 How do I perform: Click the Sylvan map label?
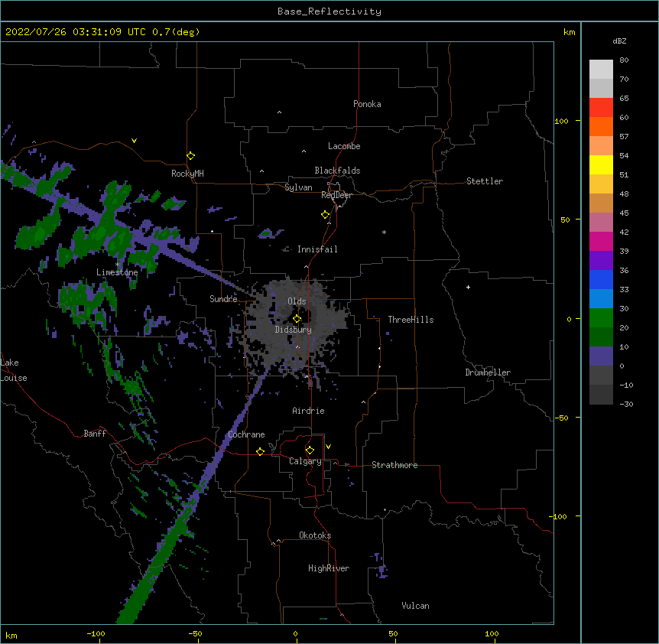coord(298,187)
